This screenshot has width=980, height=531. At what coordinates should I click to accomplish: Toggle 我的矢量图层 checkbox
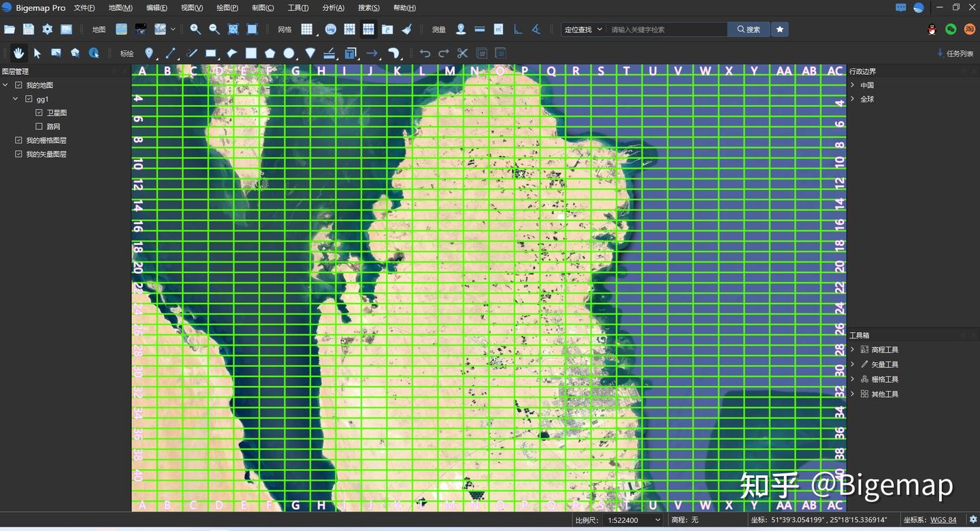[18, 155]
